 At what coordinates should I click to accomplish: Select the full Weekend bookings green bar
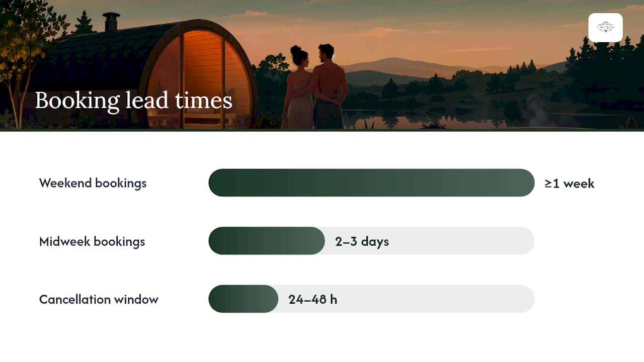(371, 183)
